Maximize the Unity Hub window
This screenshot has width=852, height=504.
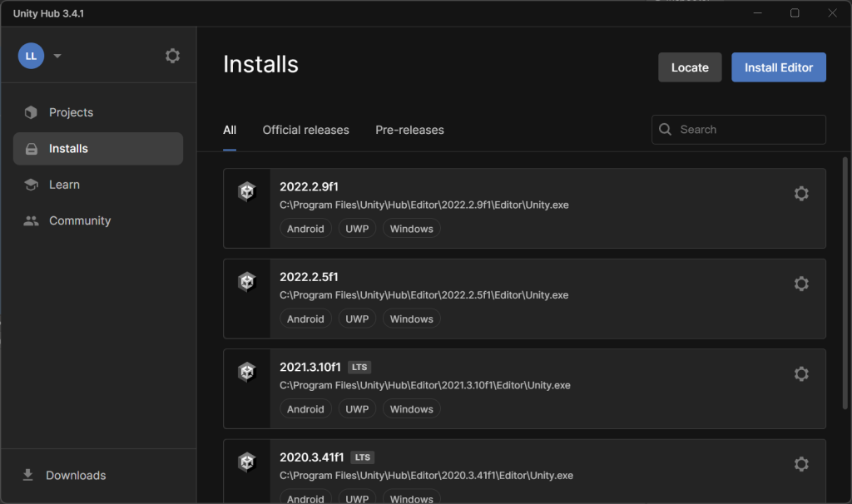point(795,12)
